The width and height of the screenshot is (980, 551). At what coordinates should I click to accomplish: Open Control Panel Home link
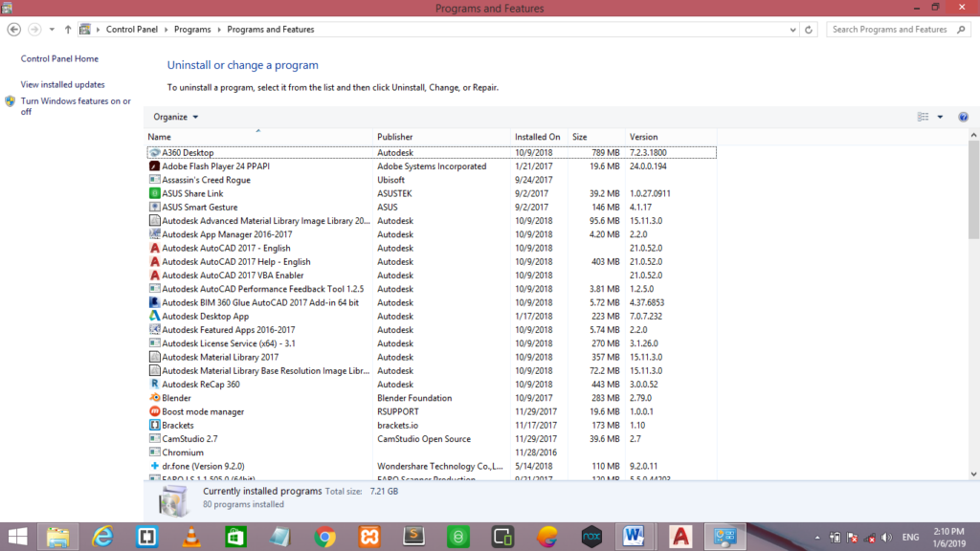(x=59, y=58)
